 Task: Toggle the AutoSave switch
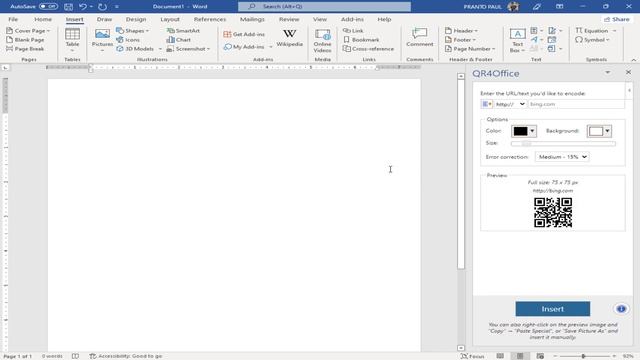pyautogui.click(x=48, y=7)
